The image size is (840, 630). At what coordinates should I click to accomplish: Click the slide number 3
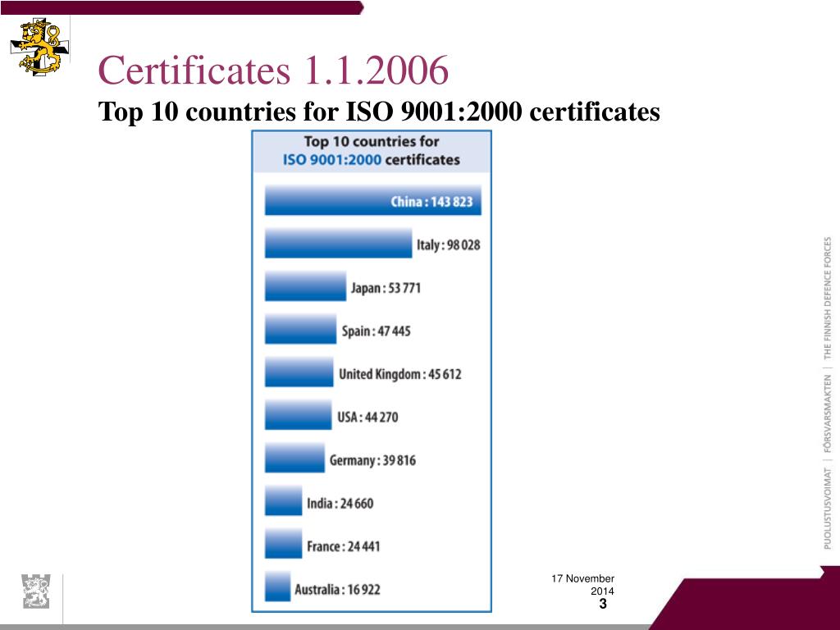point(603,605)
